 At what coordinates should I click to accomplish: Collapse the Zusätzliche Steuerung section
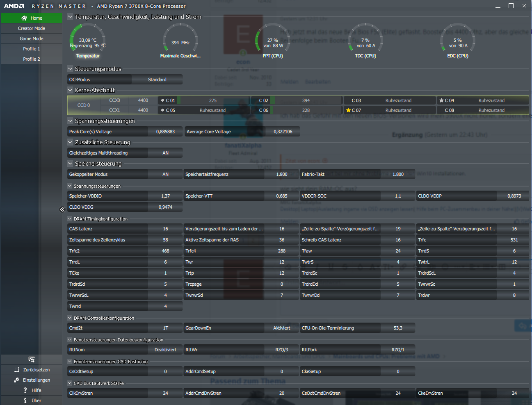coord(70,142)
